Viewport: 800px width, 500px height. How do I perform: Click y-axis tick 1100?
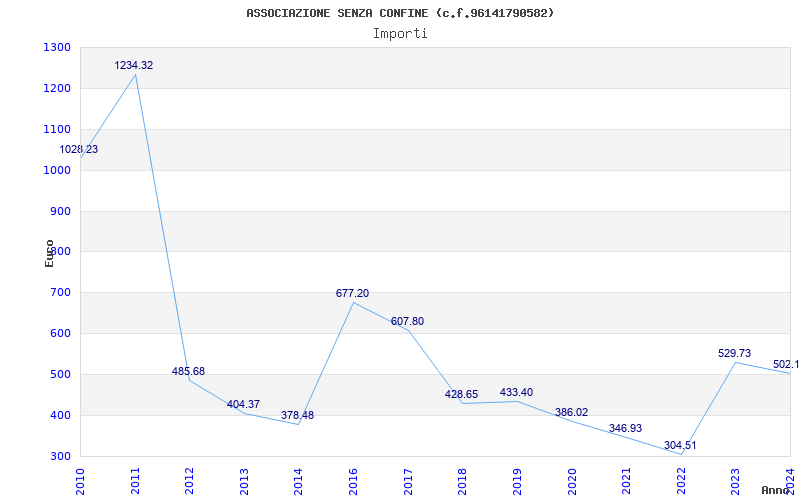click(x=56, y=129)
